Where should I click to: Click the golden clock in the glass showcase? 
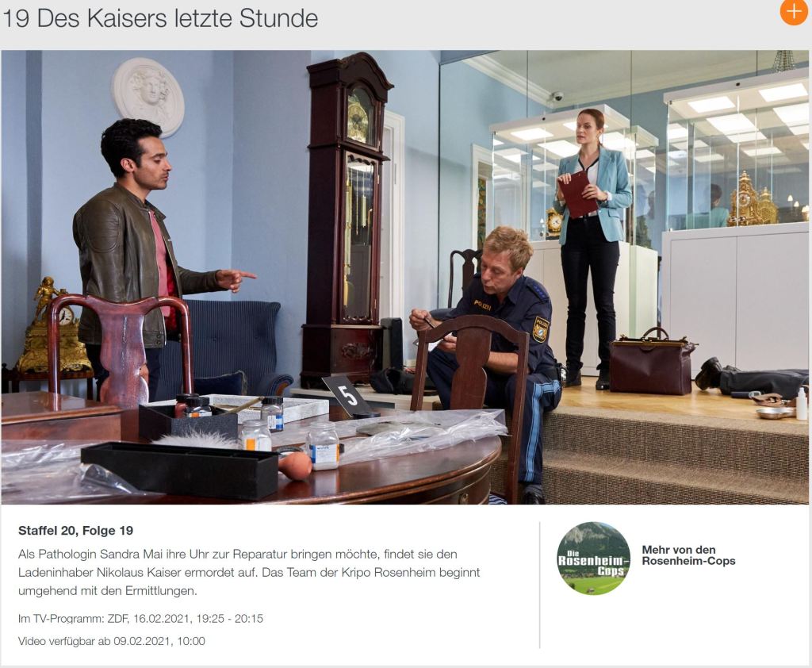pyautogui.click(x=752, y=202)
